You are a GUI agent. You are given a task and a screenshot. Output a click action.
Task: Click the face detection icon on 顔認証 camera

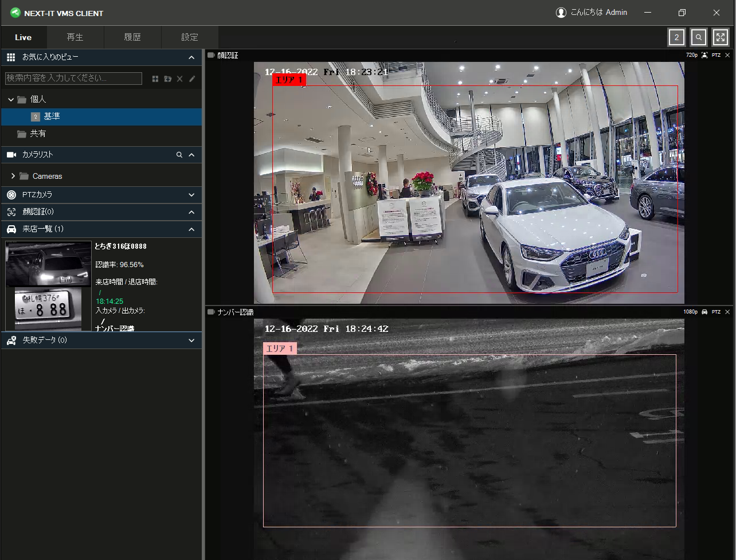704,55
